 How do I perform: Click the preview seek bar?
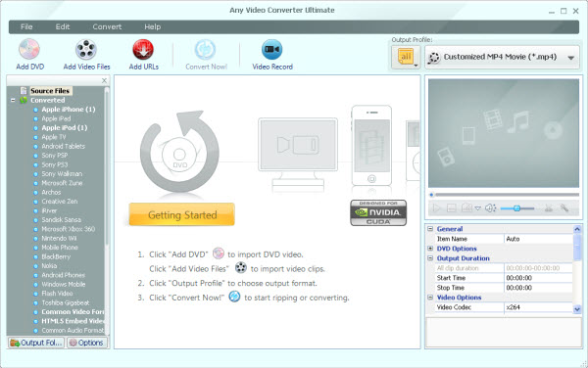[505, 195]
